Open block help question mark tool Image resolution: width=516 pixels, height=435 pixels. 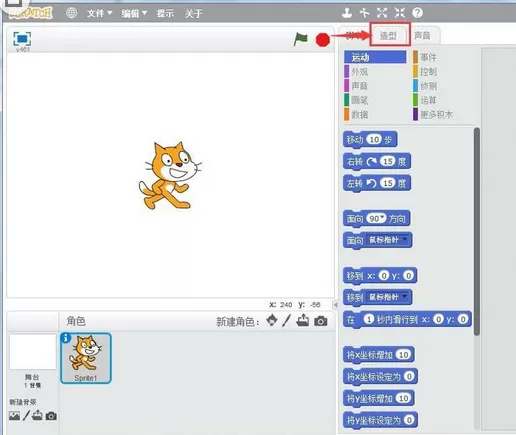(417, 13)
